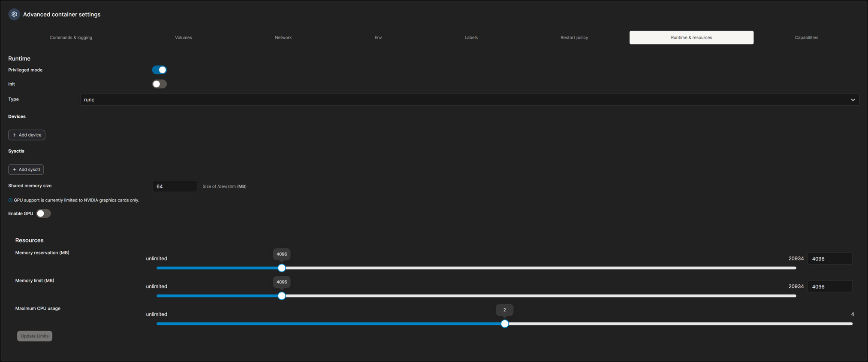Click the Maximum CPU usage slider handle
This screenshot has width=868, height=362.
pos(505,324)
